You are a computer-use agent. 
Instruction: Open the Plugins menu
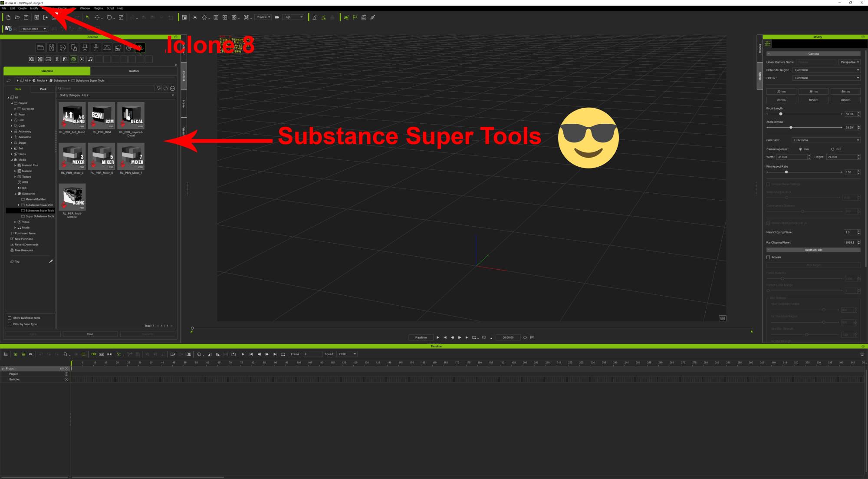coord(98,8)
